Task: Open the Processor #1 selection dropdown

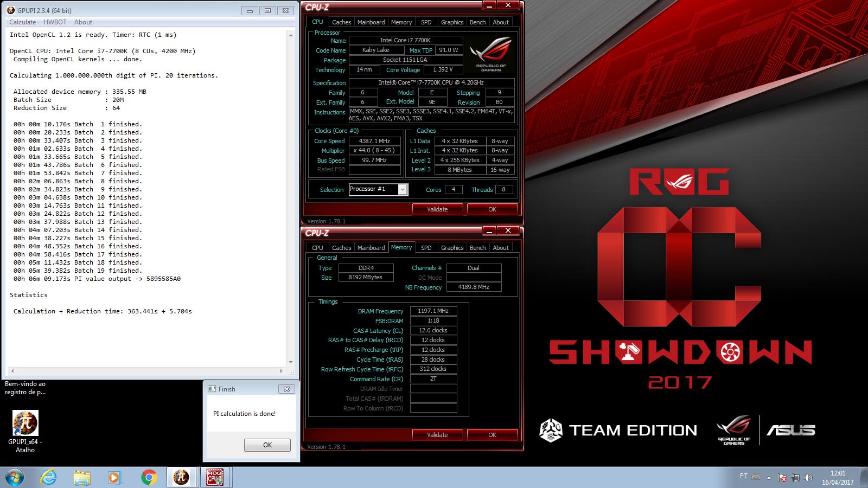Action: [x=403, y=189]
